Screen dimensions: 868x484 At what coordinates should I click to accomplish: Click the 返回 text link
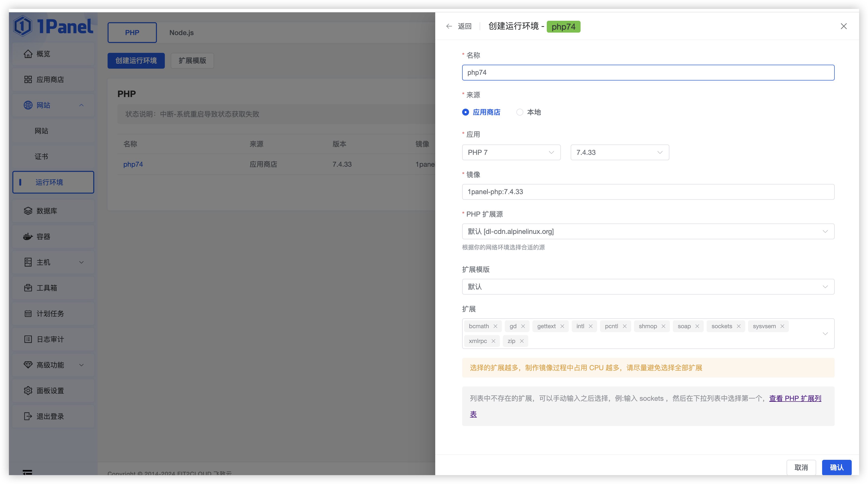point(465,26)
